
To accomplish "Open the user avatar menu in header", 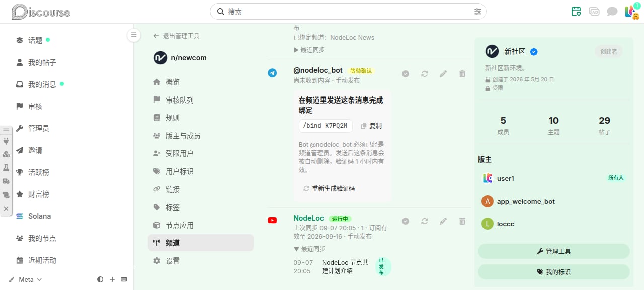I will click(631, 11).
